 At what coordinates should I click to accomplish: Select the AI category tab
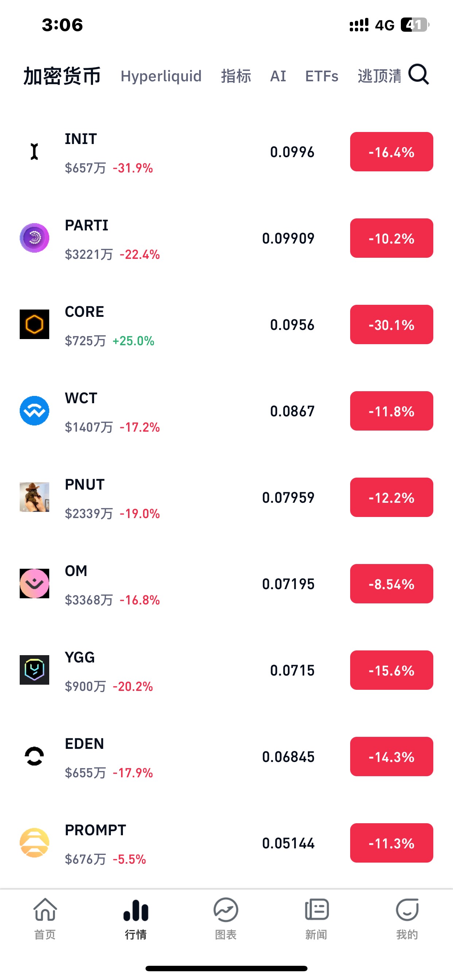pyautogui.click(x=278, y=76)
